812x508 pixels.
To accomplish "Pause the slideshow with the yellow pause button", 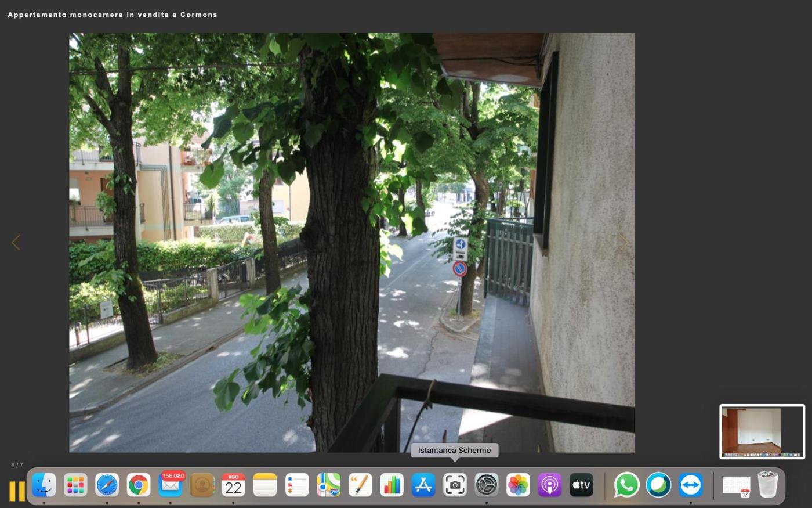I will (x=17, y=491).
